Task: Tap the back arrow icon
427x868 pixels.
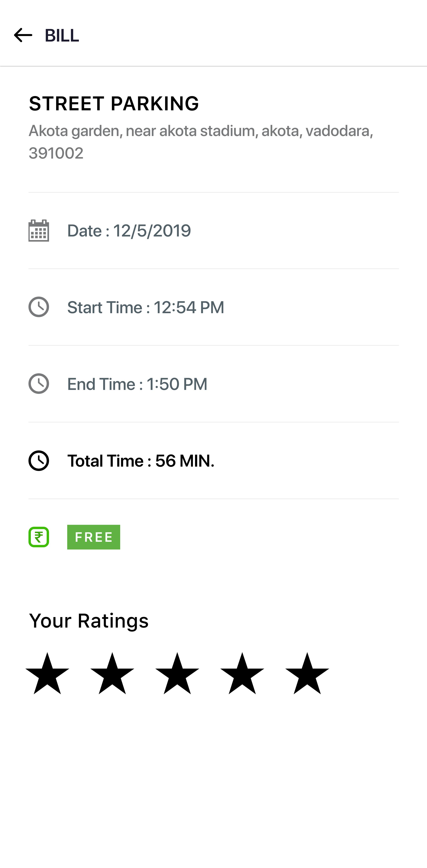Action: tap(23, 35)
